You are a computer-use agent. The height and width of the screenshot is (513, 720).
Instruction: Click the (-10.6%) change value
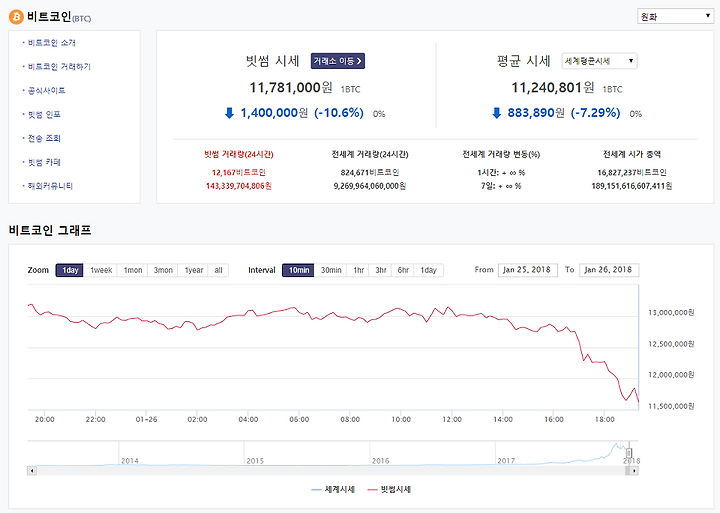pos(339,113)
